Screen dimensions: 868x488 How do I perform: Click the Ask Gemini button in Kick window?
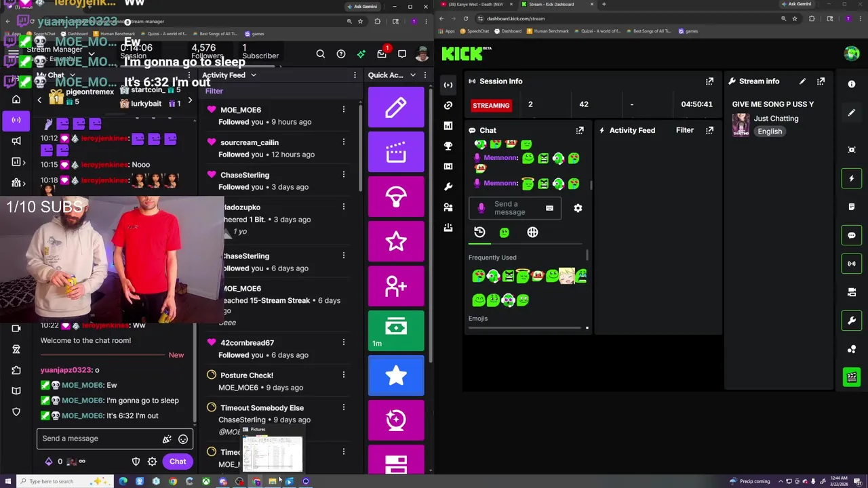(796, 4)
